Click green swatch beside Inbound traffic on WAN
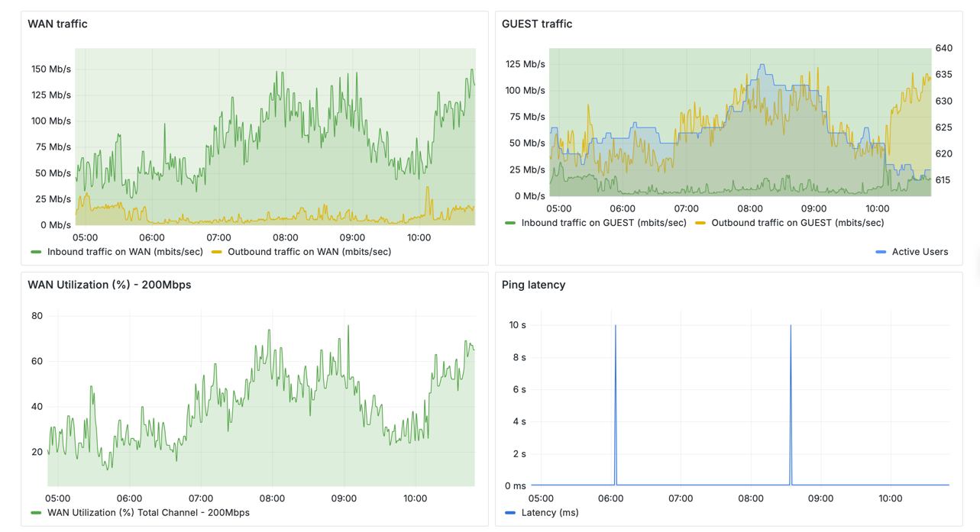 click(36, 252)
